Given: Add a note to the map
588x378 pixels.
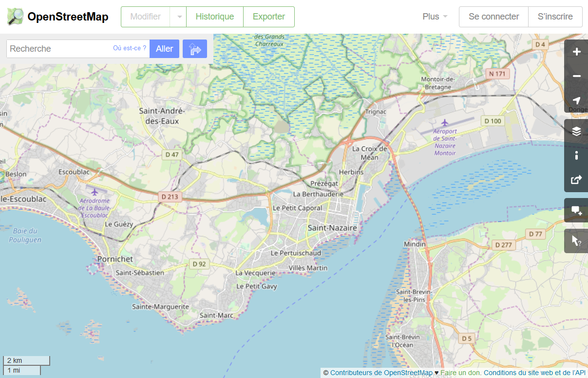Looking at the screenshot, I should pos(577,211).
